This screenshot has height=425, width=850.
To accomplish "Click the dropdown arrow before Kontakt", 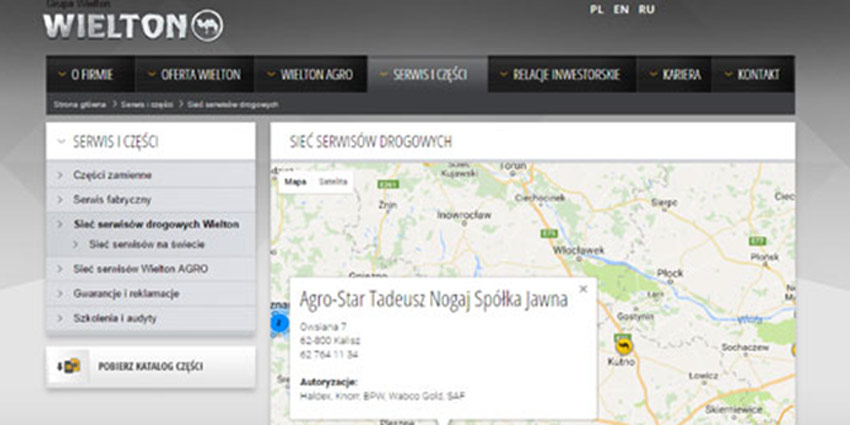I will pos(729,74).
